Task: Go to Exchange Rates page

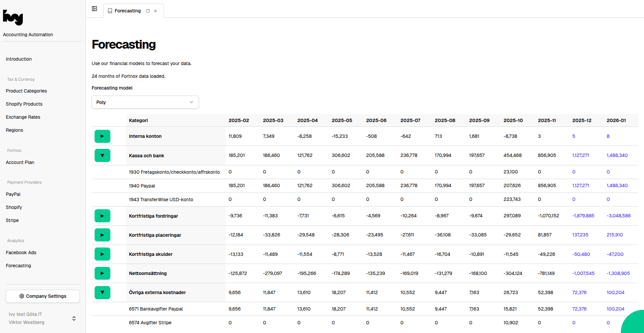Action: point(23,117)
